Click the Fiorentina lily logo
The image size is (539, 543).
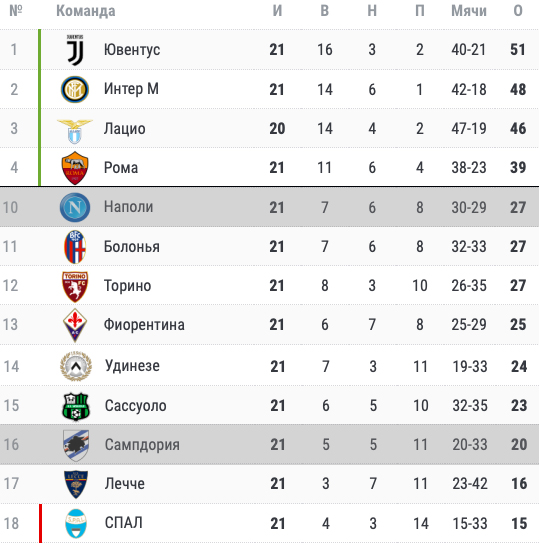pos(75,325)
